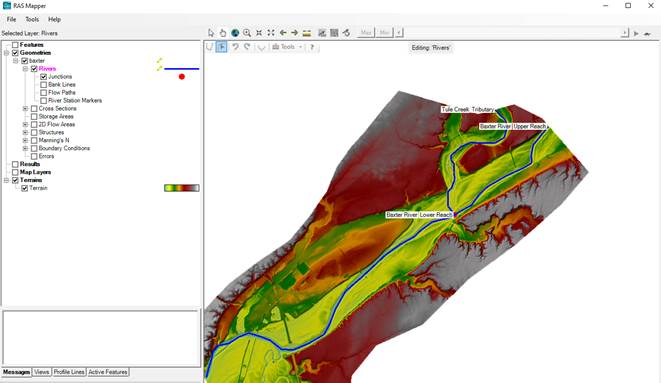Open the Tools dropdown in editing toolbar
This screenshot has height=383, width=661.
pyautogui.click(x=288, y=47)
